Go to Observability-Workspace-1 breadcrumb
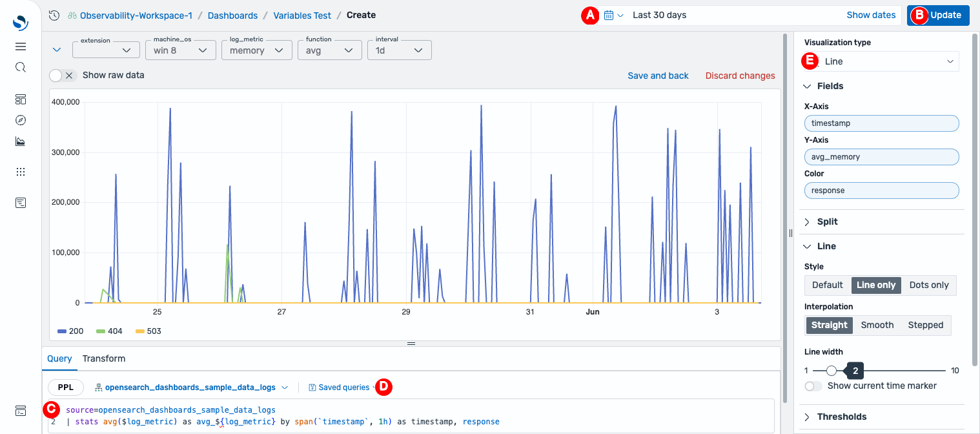This screenshot has width=980, height=434. [136, 15]
